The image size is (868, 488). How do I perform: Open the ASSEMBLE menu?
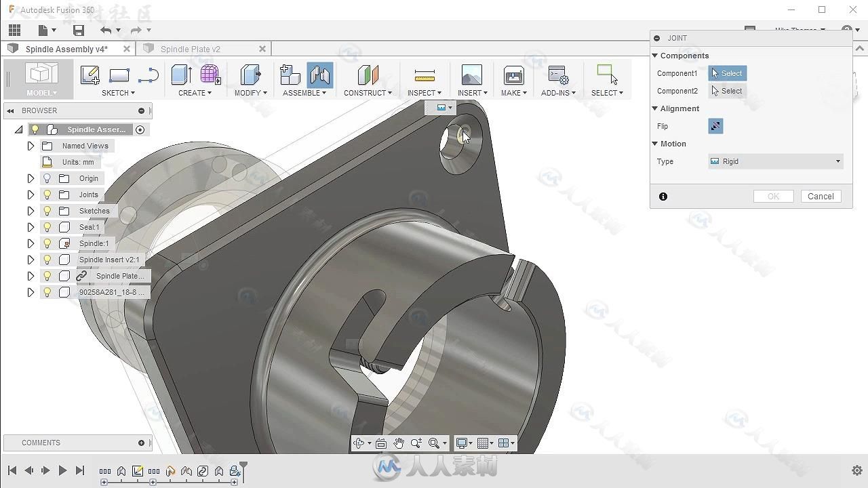click(x=304, y=93)
